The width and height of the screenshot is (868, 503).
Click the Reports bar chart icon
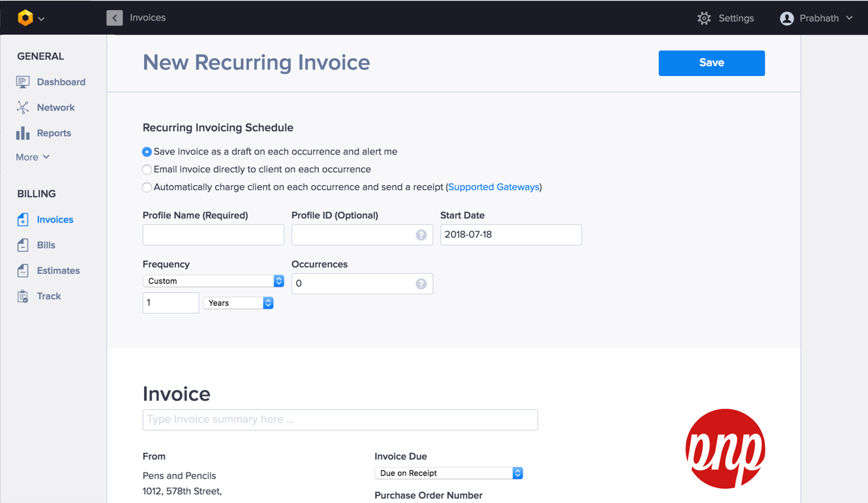(x=23, y=133)
